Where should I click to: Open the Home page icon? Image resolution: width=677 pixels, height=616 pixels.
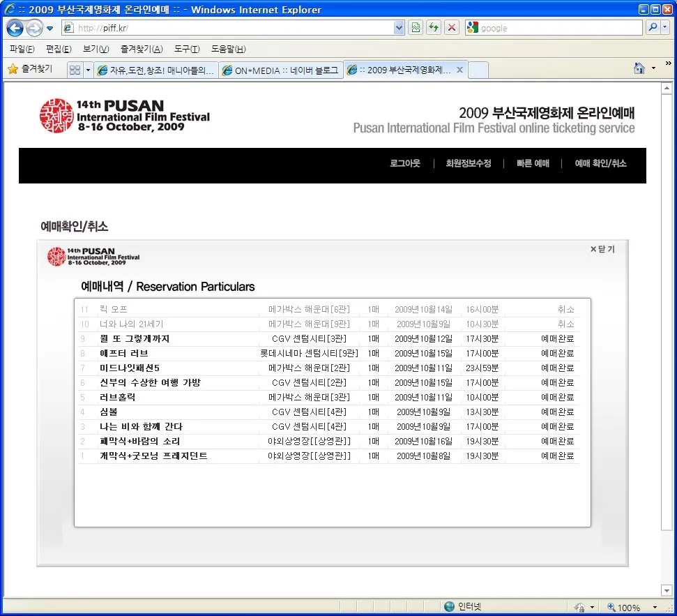(x=639, y=68)
